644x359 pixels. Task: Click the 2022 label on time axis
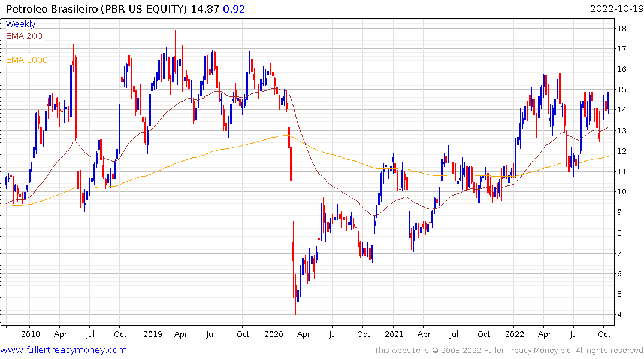pyautogui.click(x=515, y=334)
